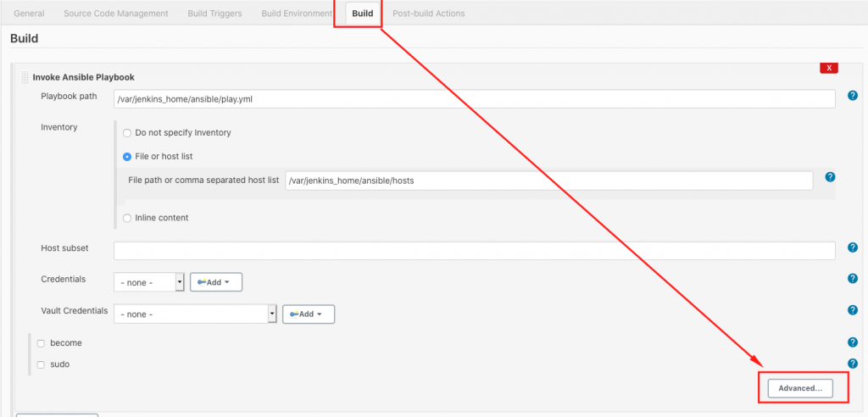
Task: Click the Host subset input field
Action: 475,250
